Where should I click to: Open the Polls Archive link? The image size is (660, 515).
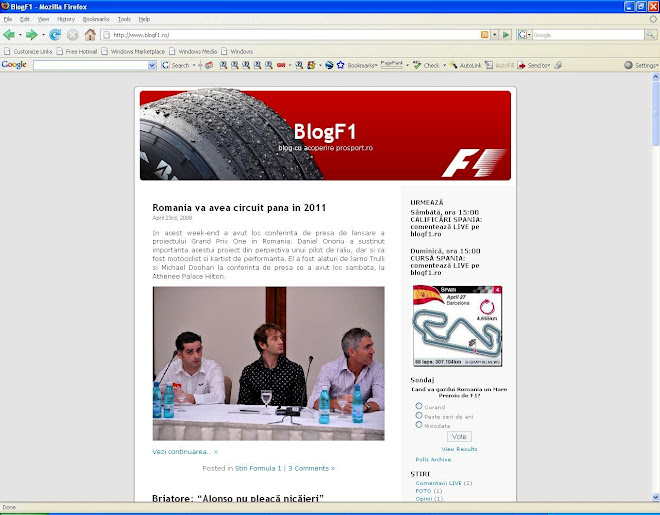pos(433,459)
